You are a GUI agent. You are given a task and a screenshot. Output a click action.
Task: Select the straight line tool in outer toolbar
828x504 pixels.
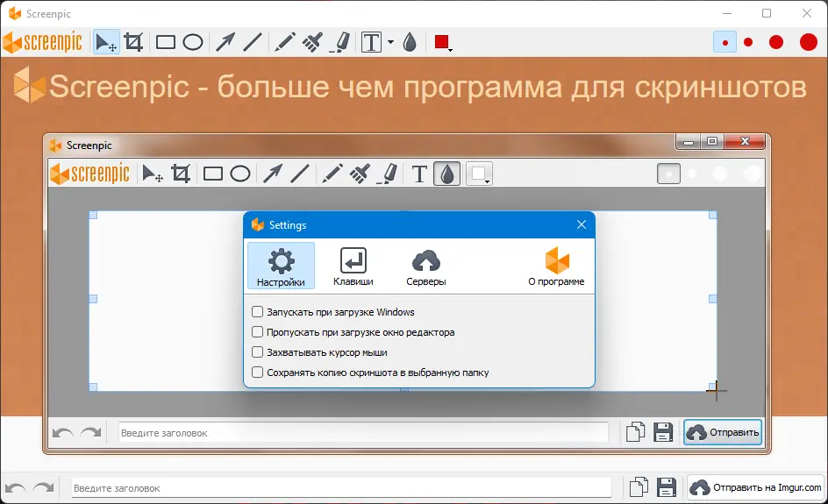tap(253, 42)
